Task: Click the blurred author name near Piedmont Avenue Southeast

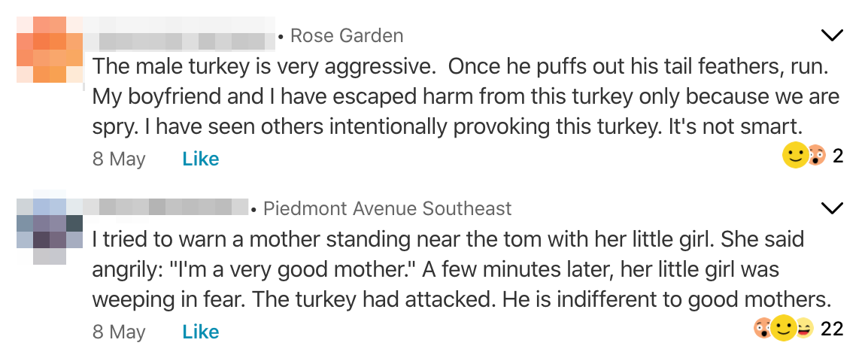Action: tap(166, 207)
